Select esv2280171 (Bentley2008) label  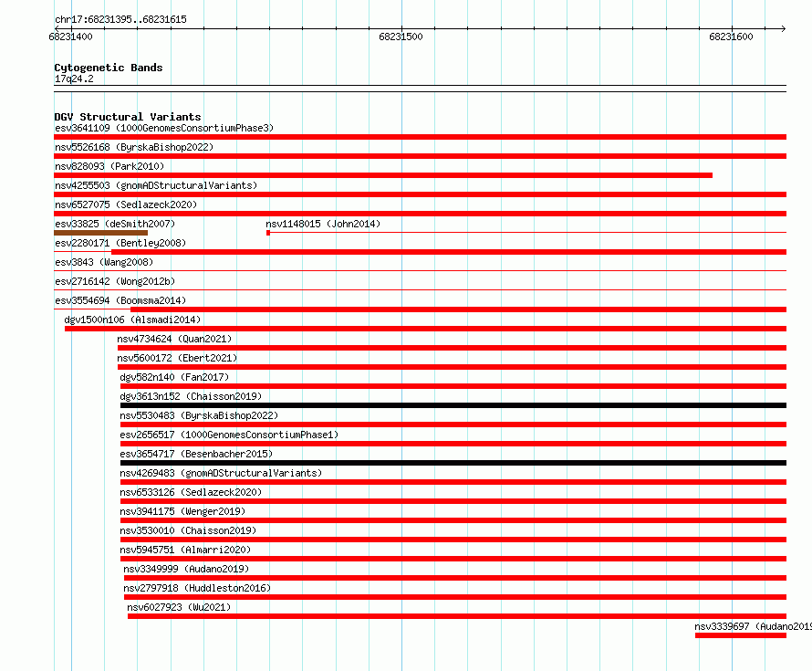[x=120, y=243]
